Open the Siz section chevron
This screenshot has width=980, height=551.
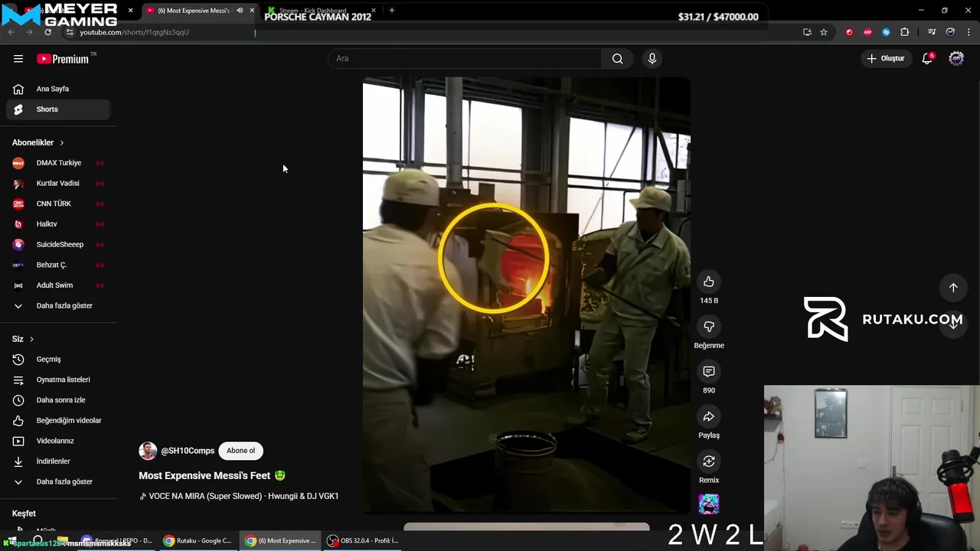pos(31,339)
